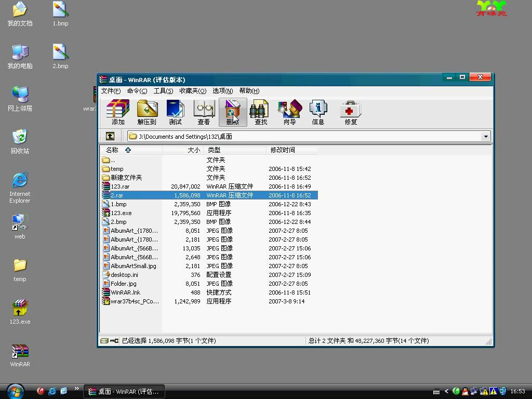Select the web shortcut desktop icon

(x=20, y=227)
